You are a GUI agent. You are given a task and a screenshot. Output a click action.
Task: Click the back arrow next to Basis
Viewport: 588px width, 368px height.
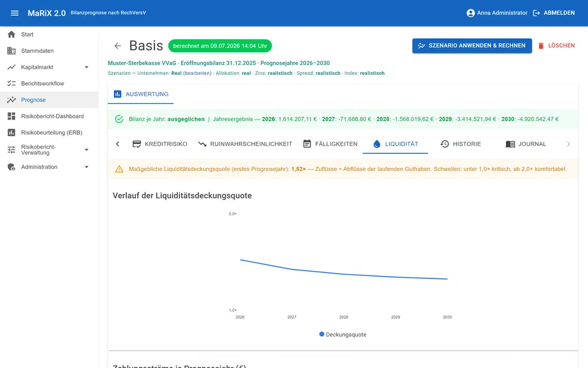coord(118,46)
